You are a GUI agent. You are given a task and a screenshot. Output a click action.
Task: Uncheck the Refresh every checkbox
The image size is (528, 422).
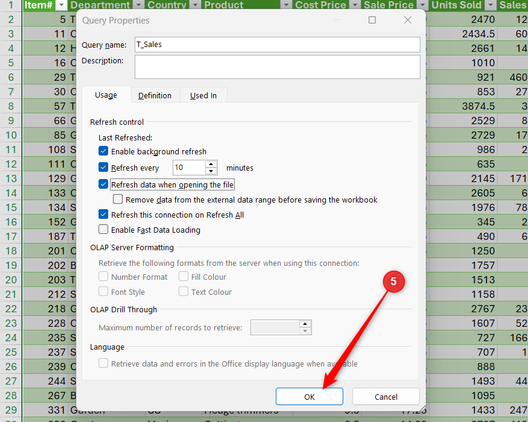[x=103, y=167]
